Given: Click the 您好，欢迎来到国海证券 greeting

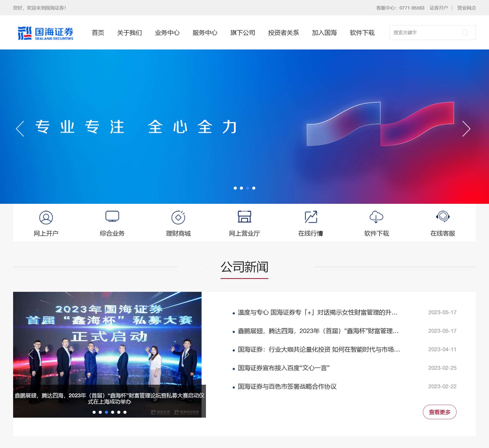Looking at the screenshot, I should tap(40, 8).
